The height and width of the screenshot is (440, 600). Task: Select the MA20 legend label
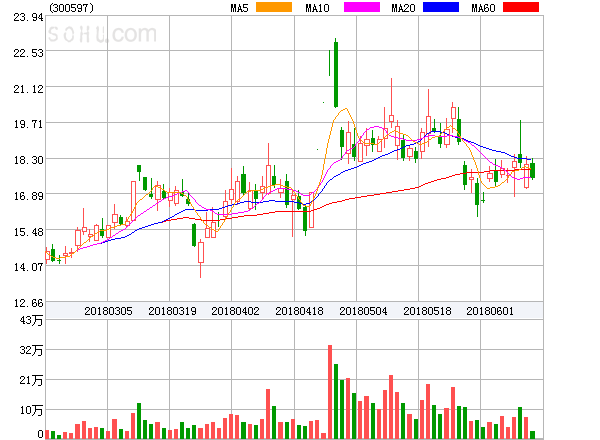(403, 8)
